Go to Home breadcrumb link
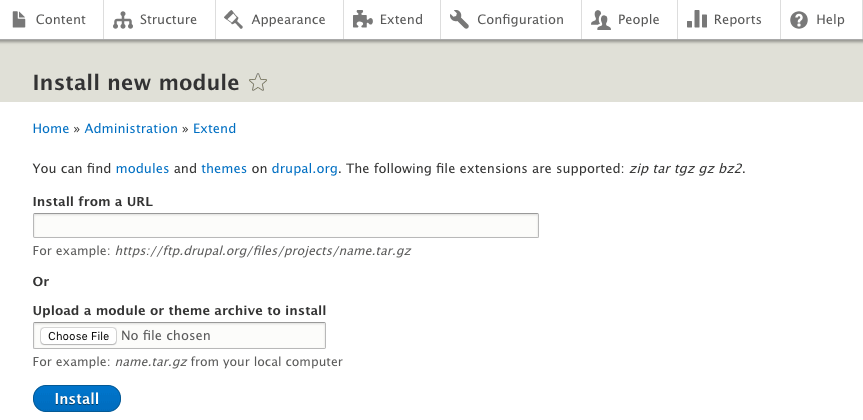This screenshot has width=863, height=420. 51,128
